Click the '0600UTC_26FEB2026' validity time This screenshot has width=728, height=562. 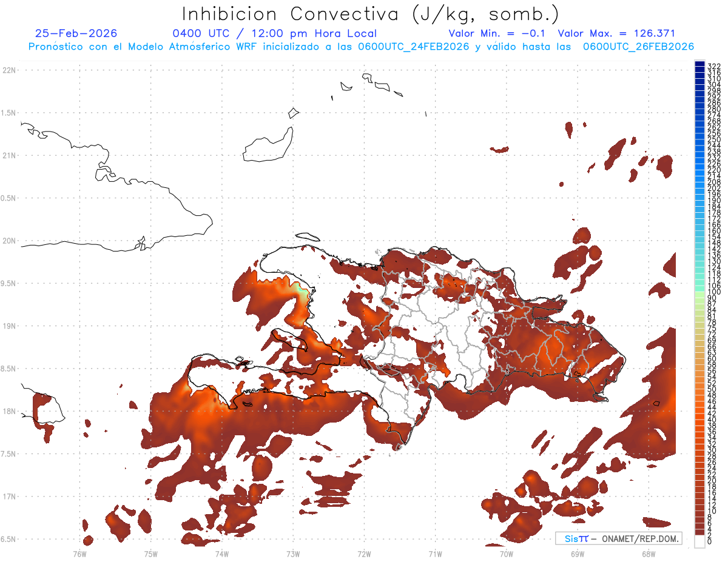tap(638, 47)
